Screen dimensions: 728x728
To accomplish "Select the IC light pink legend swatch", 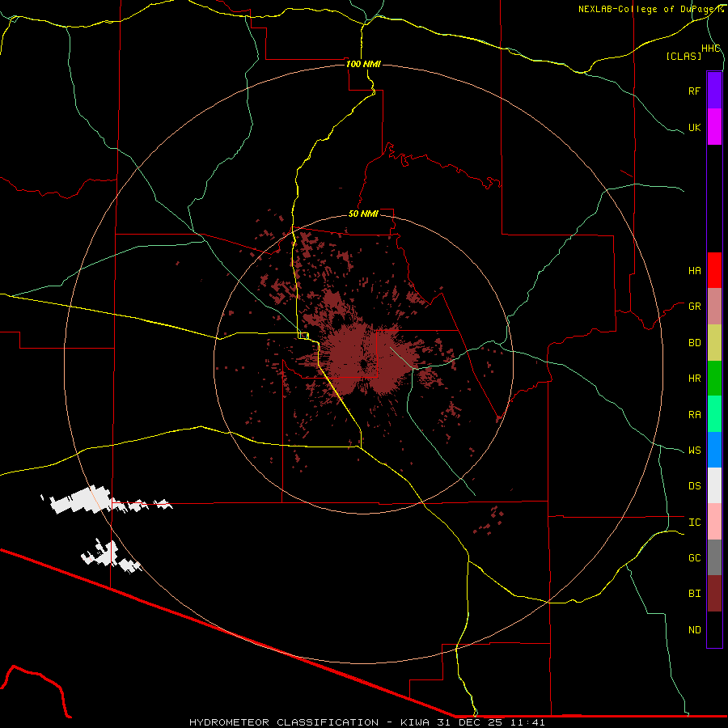I will click(x=714, y=522).
